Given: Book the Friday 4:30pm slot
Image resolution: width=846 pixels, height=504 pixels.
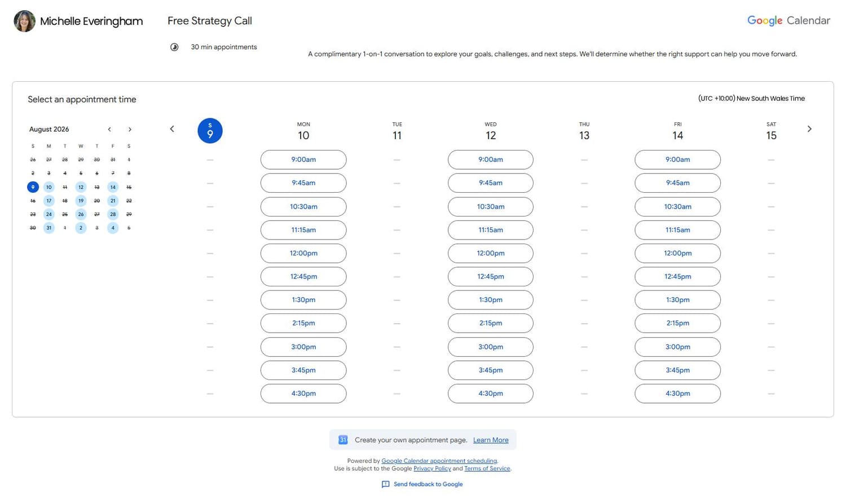Looking at the screenshot, I should click(677, 394).
